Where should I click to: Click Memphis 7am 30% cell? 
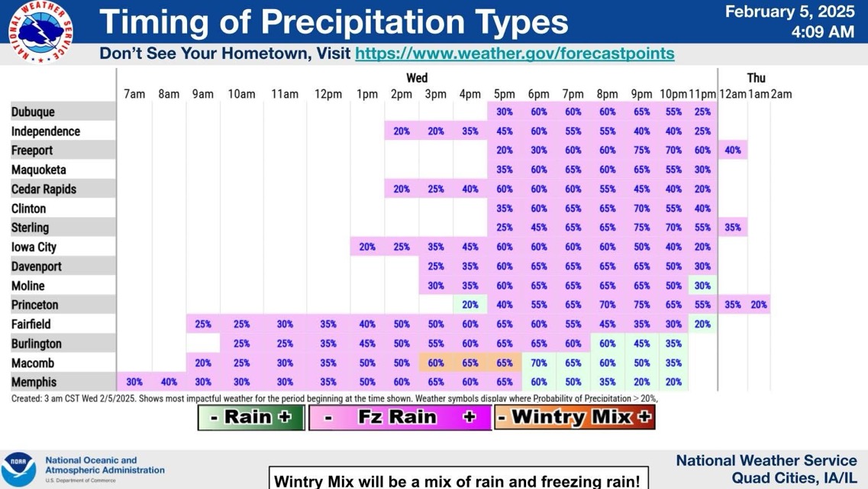pyautogui.click(x=134, y=382)
